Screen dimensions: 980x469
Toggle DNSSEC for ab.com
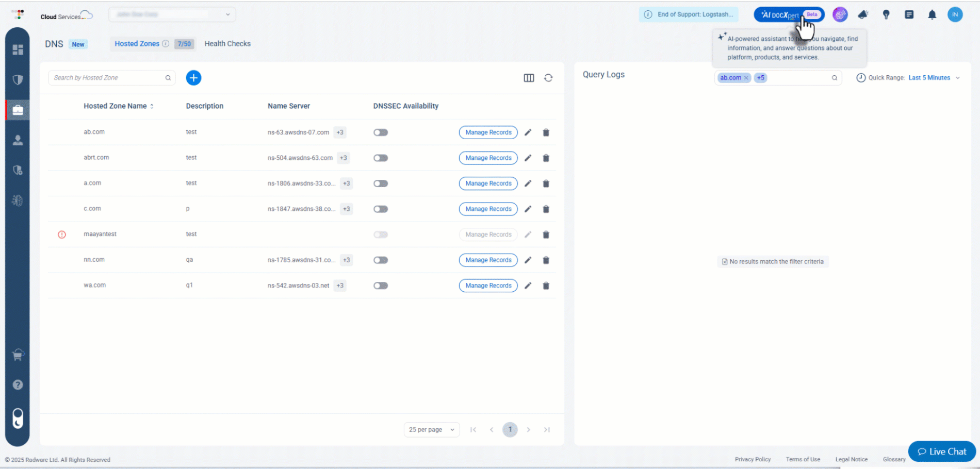click(x=381, y=132)
